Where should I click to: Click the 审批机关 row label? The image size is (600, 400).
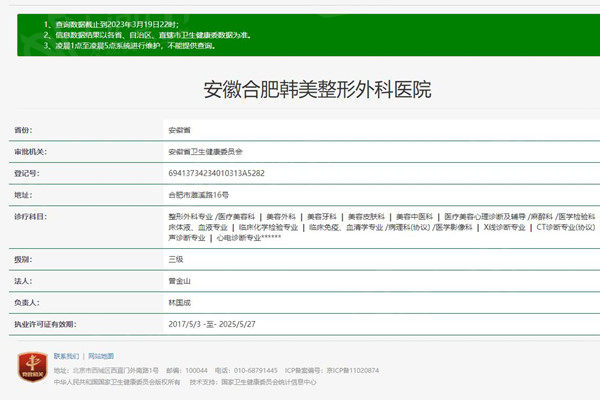pyautogui.click(x=31, y=152)
